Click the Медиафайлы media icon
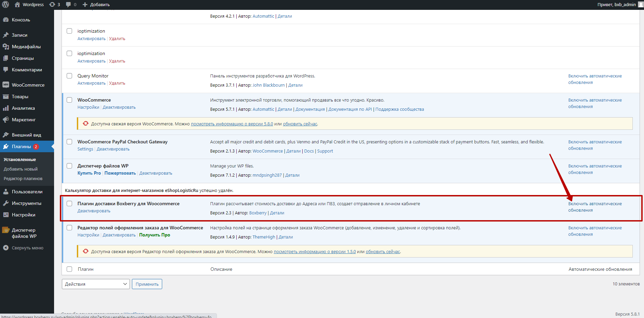644x318 pixels. (6, 47)
